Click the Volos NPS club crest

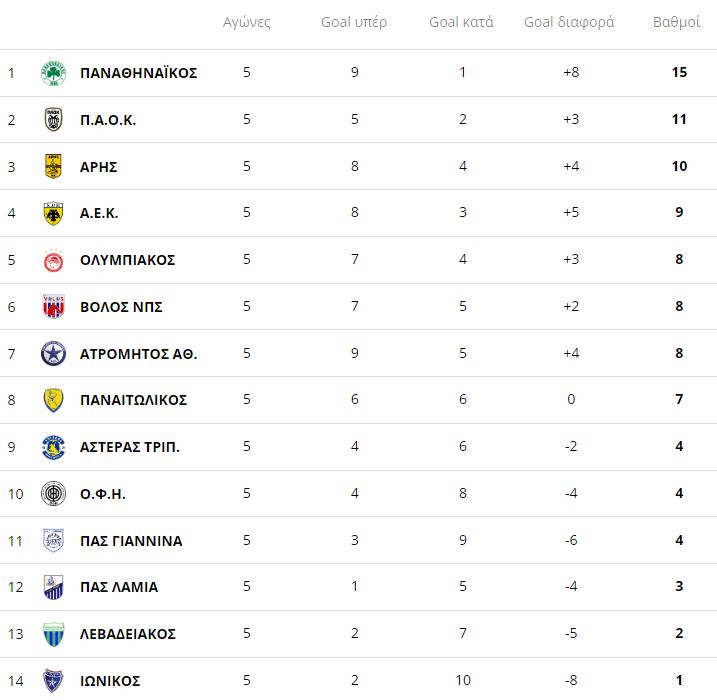(x=53, y=307)
